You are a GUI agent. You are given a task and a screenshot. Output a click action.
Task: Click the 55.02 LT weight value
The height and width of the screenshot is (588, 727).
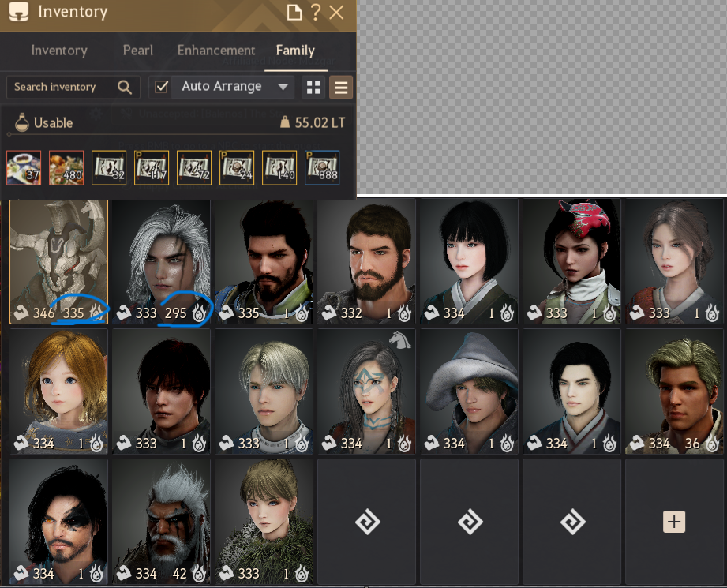click(320, 123)
